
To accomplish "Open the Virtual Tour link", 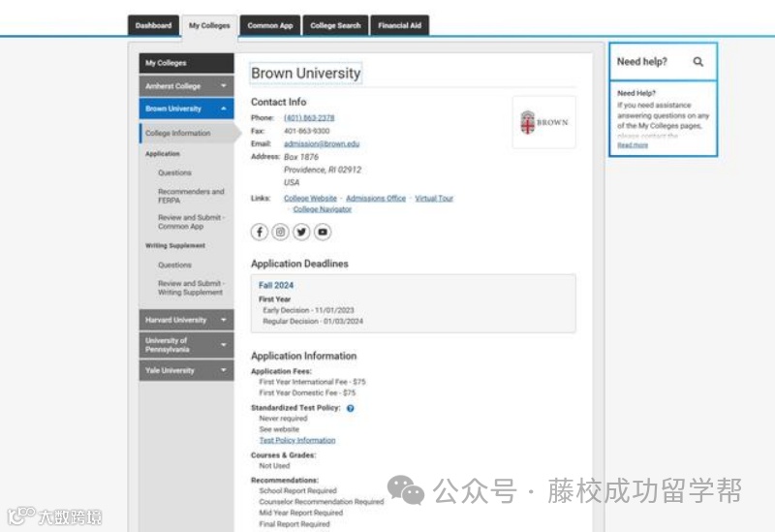I will click(434, 199).
